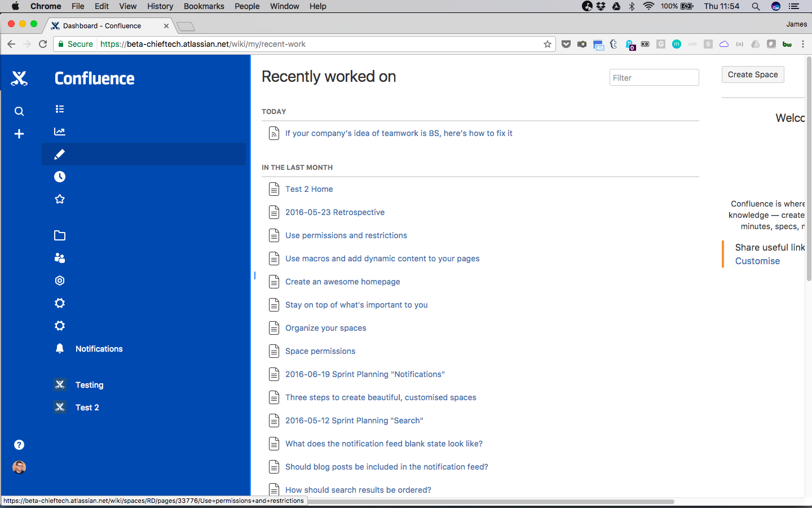Click the plus create icon in sidebar
This screenshot has height=508, width=812.
pyautogui.click(x=19, y=134)
